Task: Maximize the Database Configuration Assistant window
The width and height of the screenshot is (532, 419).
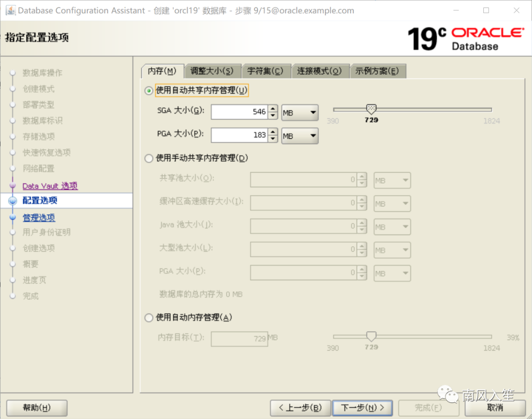Action: coord(486,10)
